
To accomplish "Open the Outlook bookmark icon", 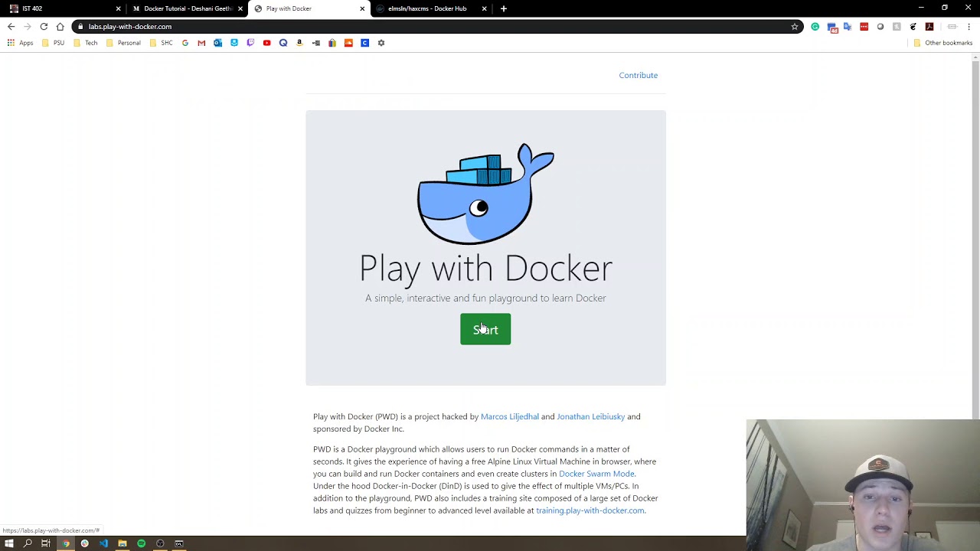I will pyautogui.click(x=217, y=43).
